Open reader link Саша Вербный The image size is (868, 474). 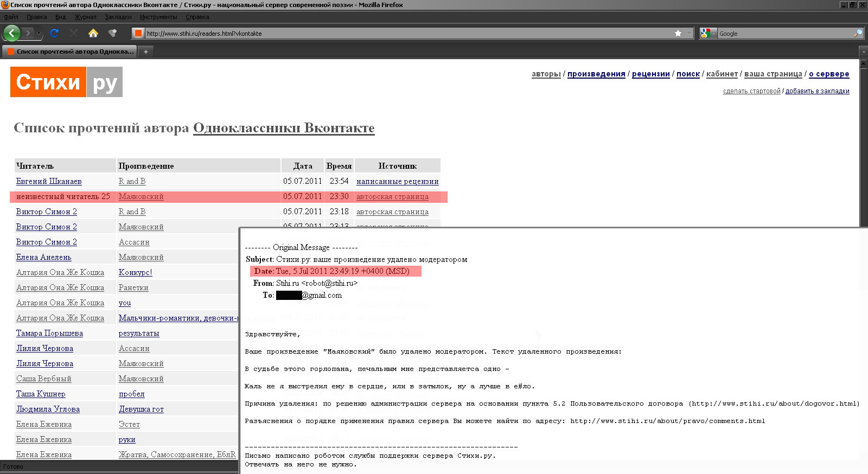click(43, 379)
